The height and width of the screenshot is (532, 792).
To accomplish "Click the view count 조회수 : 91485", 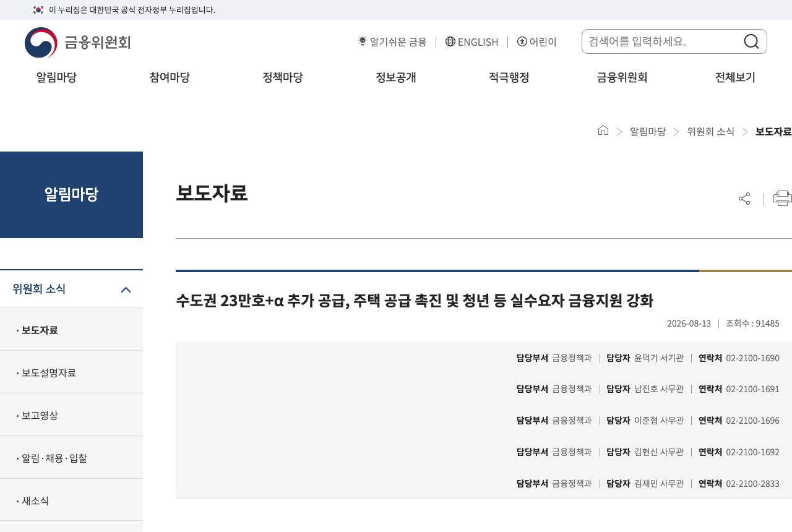I will pos(752,323).
